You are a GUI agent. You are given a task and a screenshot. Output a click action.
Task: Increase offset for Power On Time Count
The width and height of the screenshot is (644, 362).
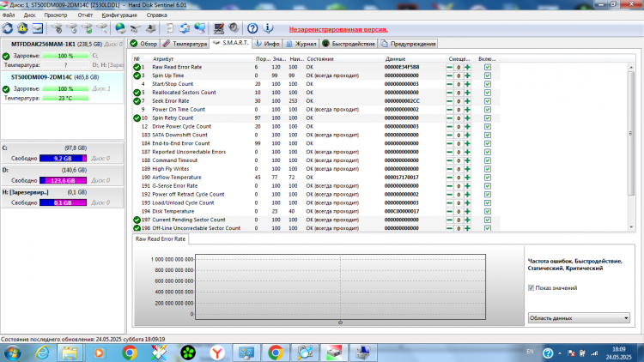pyautogui.click(x=467, y=110)
